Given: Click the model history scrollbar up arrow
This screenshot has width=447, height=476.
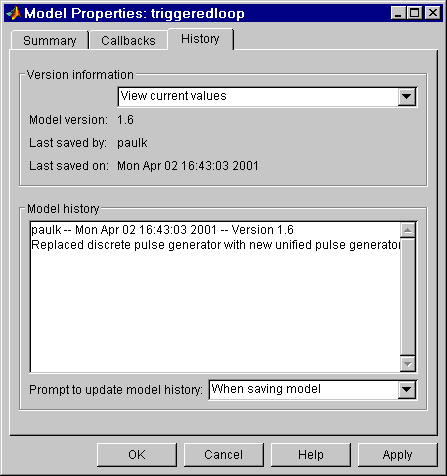Looking at the screenshot, I should 408,230.
